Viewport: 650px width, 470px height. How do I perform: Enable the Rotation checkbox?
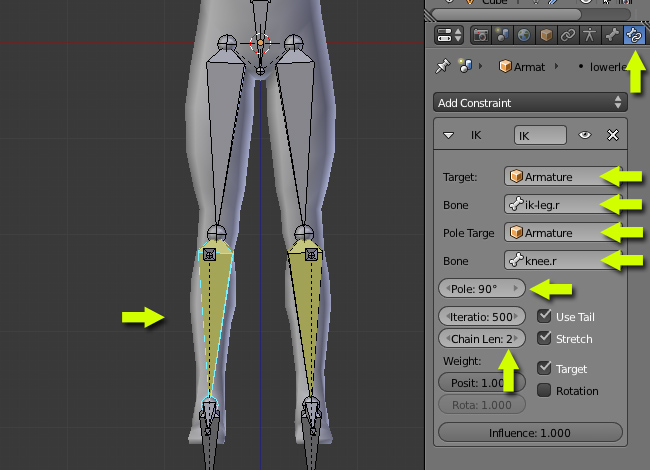click(544, 390)
